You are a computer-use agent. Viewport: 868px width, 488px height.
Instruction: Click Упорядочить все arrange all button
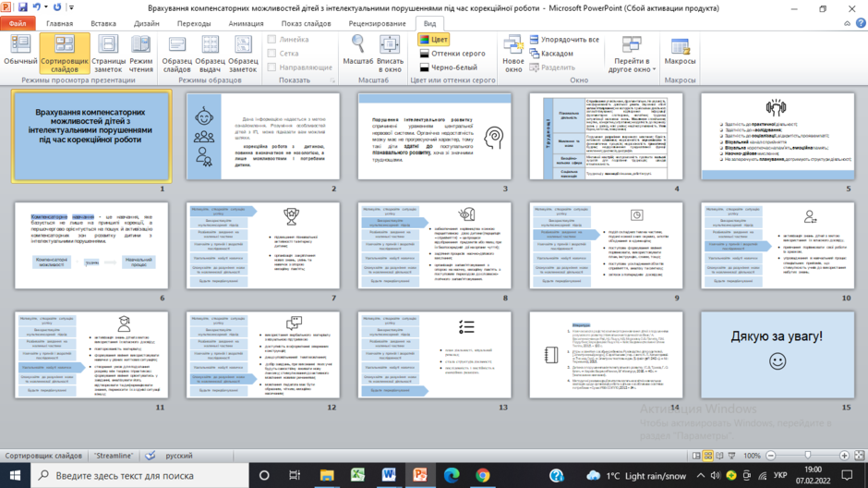(x=564, y=40)
